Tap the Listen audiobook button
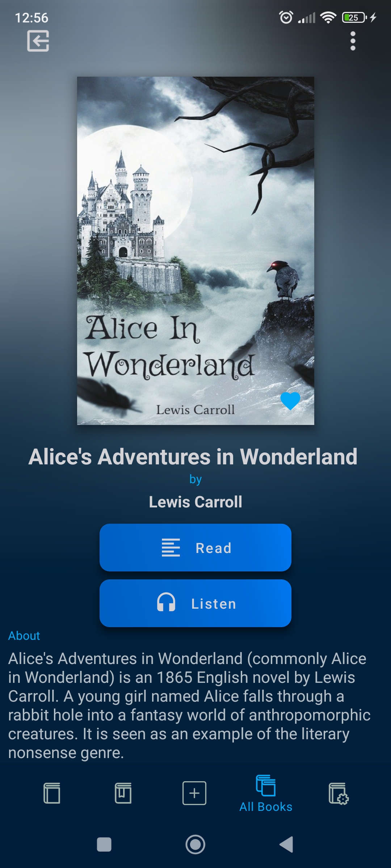391x868 pixels. coord(195,603)
